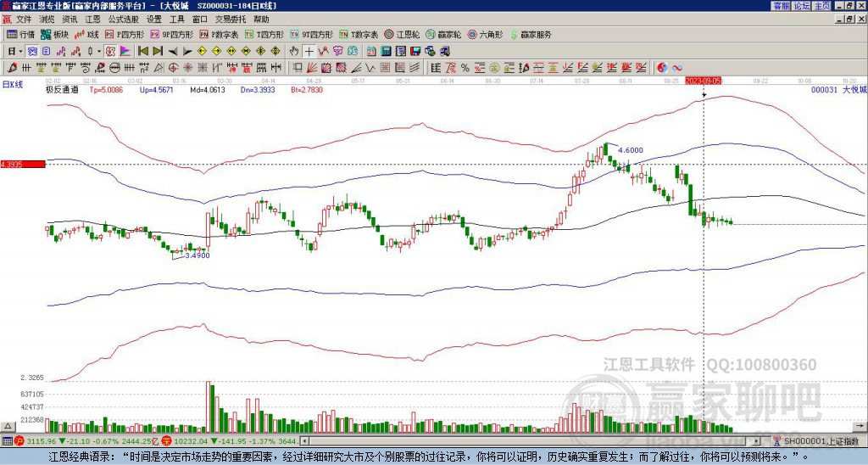Click the 4.3935 red price tag
The height and width of the screenshot is (465, 868).
pos(23,165)
